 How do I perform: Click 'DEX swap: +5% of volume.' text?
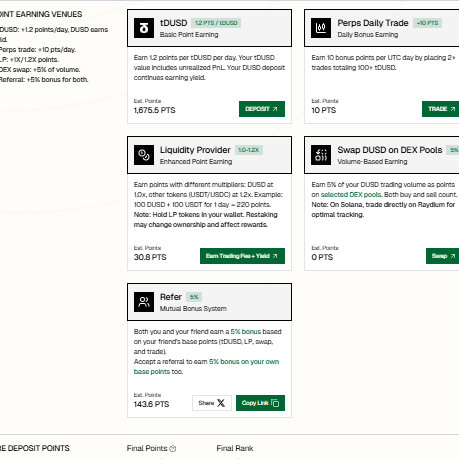(x=40, y=70)
